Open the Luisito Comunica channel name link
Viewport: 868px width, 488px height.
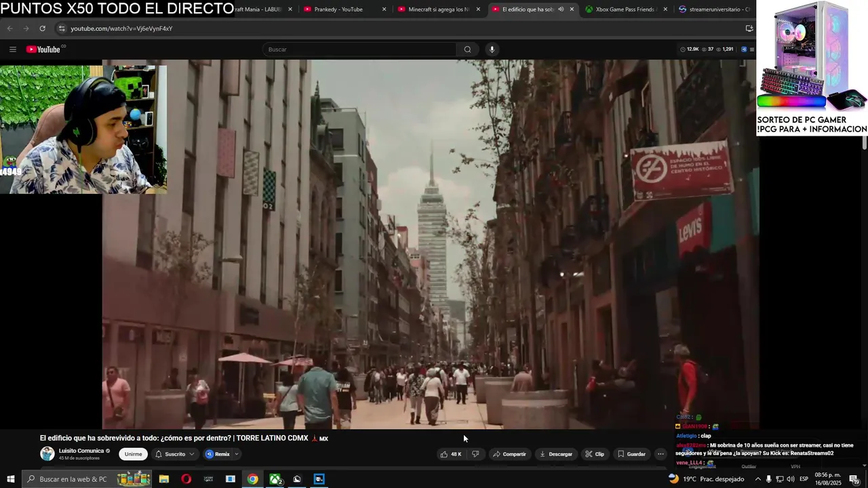81,451
